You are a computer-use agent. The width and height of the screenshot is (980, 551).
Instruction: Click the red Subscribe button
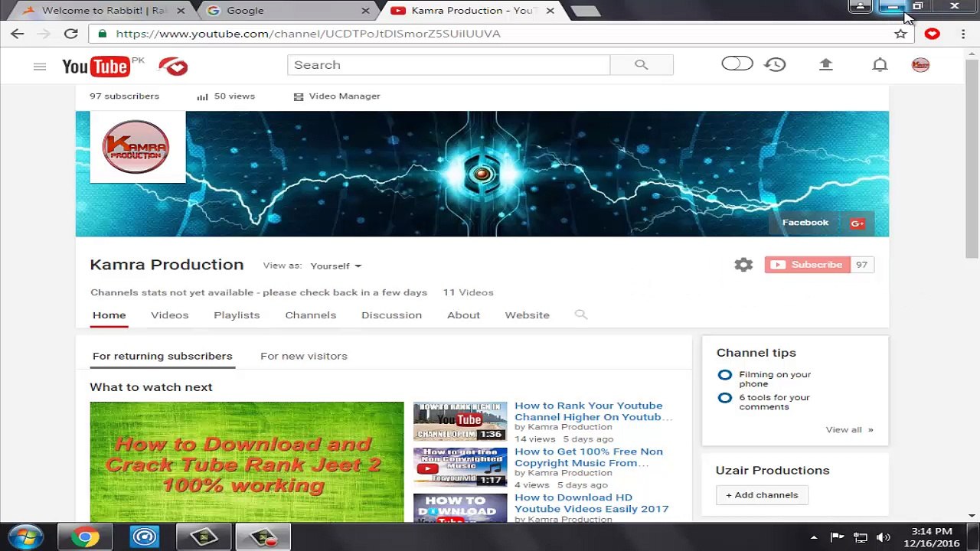coord(807,265)
